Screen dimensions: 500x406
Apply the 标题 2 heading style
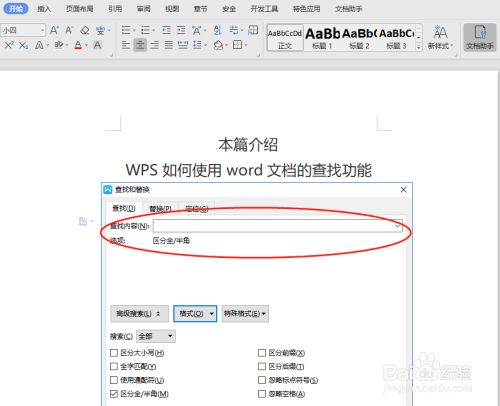pos(359,38)
